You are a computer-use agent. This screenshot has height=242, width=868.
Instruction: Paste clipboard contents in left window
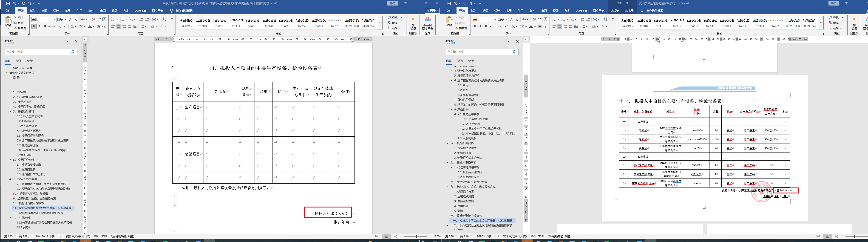tap(8, 22)
